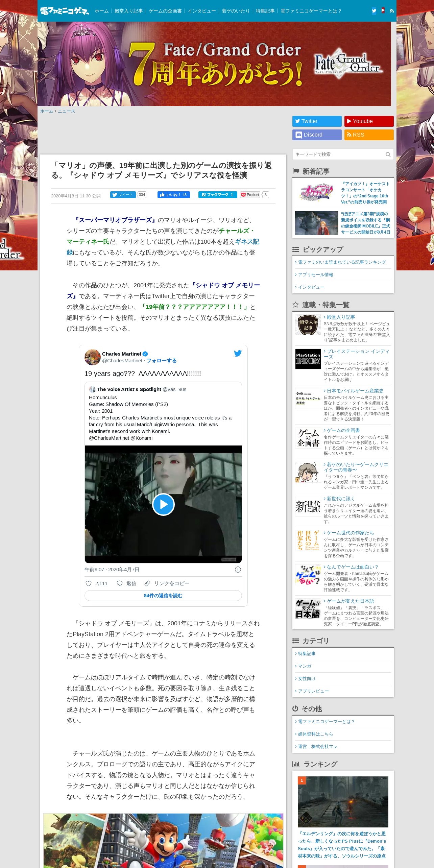Click the Facebook いいね！ button

pos(174,195)
